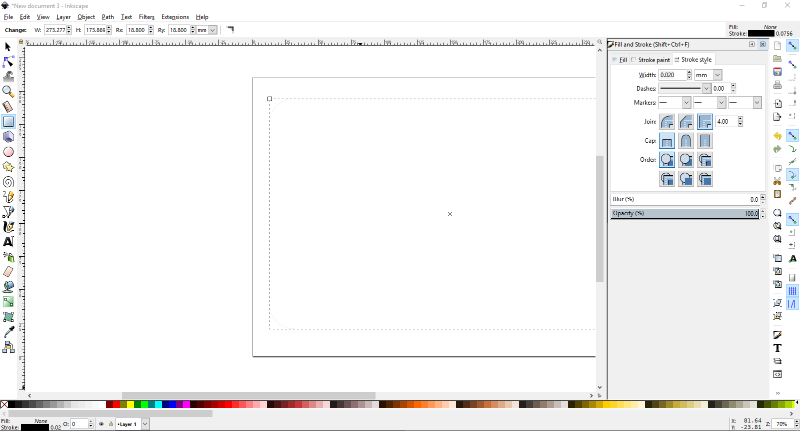800x431 pixels.
Task: Open the end marker dropdown
Action: pos(745,103)
